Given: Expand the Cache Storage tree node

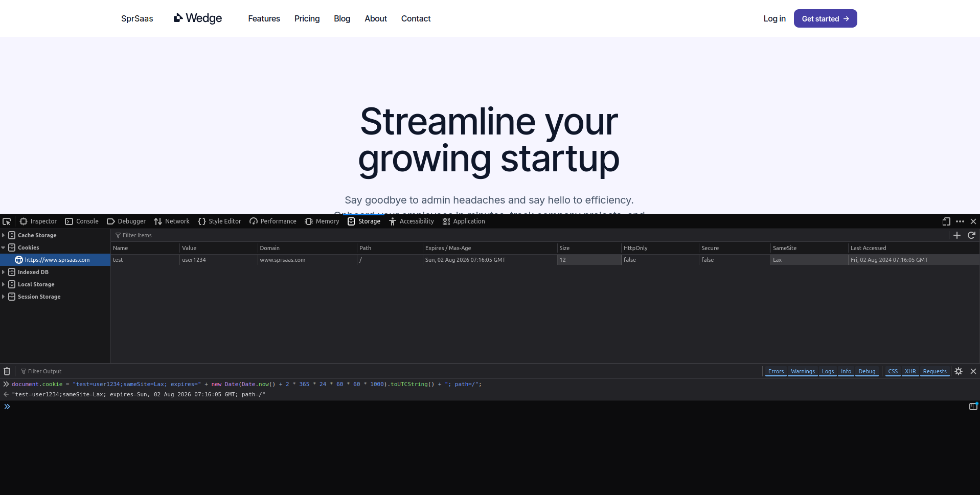Looking at the screenshot, I should (x=4, y=235).
